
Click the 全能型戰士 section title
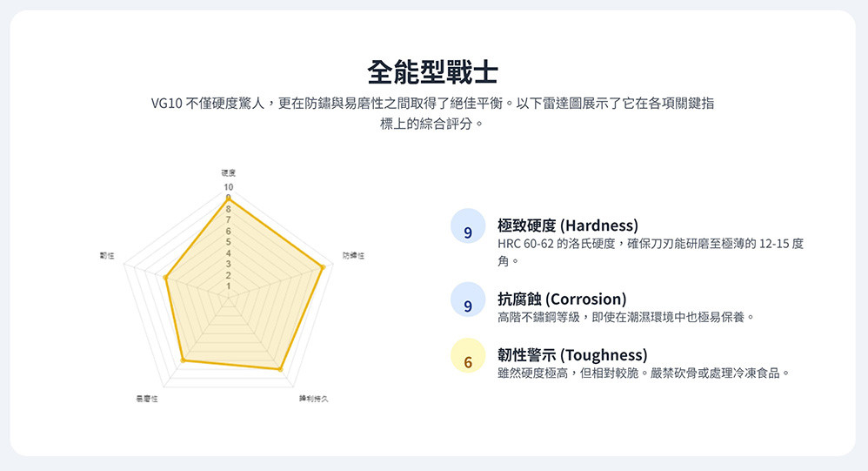pos(433,71)
